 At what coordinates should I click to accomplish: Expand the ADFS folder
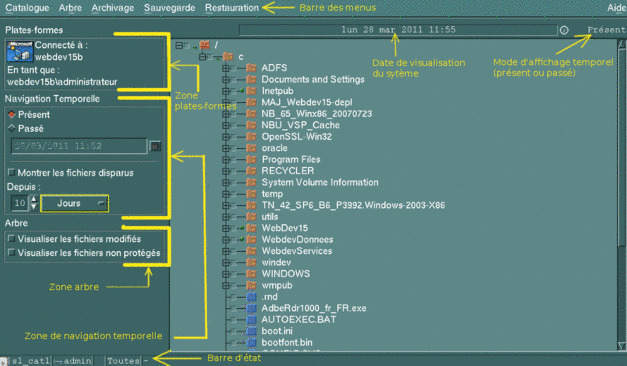click(x=226, y=68)
